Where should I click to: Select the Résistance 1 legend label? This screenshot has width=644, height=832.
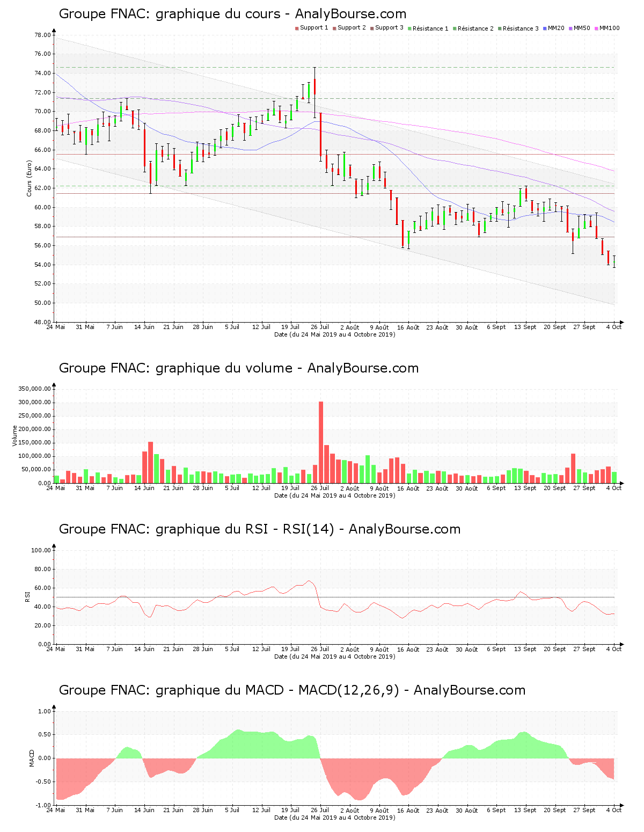(430, 28)
